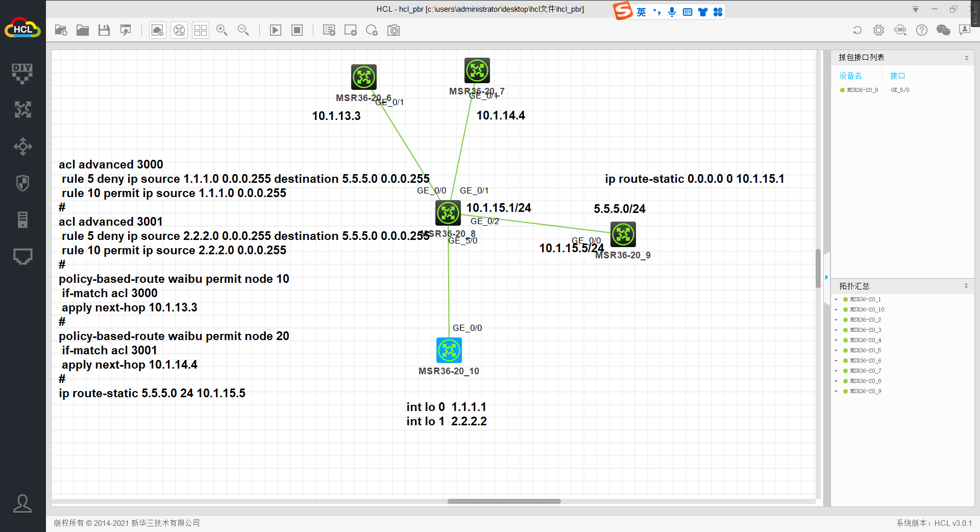Select router MSR36-20_8 on canvas
This screenshot has width=980, height=532.
[448, 213]
